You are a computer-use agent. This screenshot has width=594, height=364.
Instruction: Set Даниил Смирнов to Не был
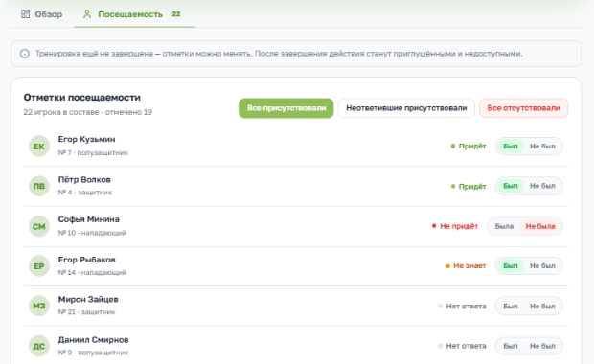[x=542, y=346]
